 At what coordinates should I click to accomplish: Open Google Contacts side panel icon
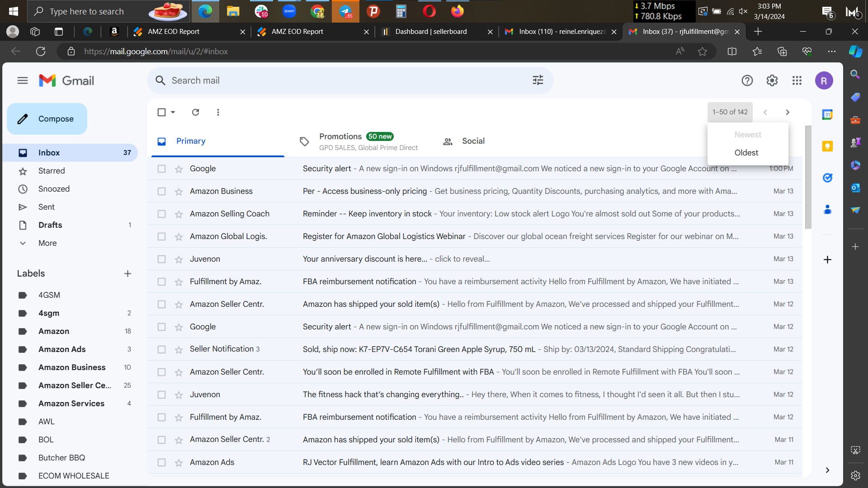coord(827,209)
